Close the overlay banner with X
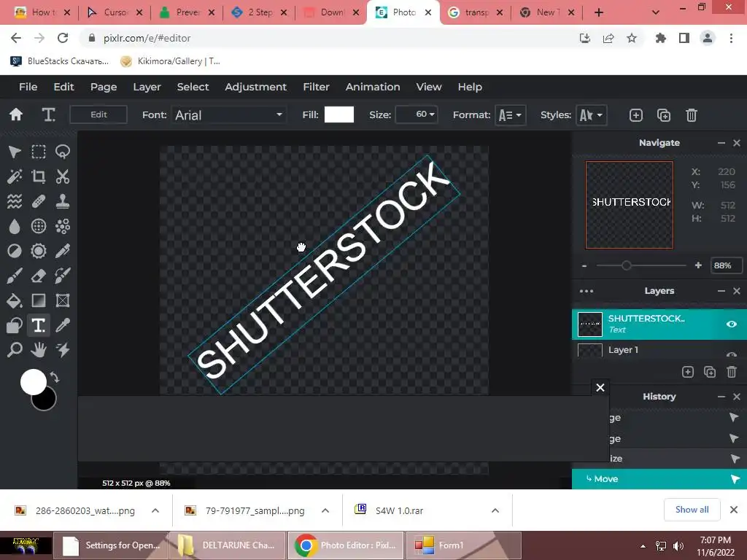Viewport: 747px width, 560px height. (x=600, y=388)
